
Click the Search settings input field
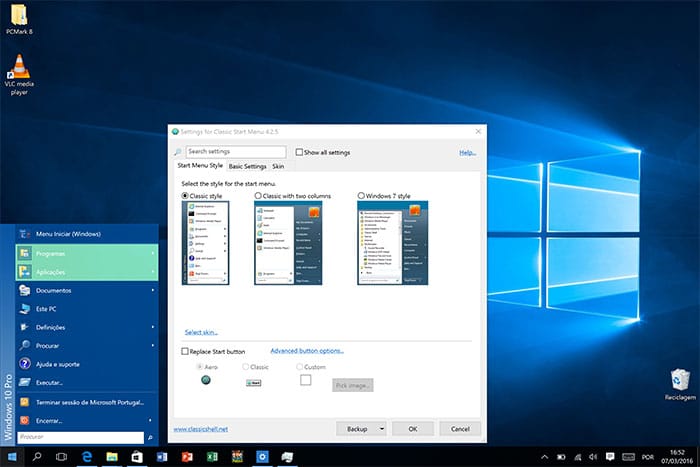click(236, 152)
